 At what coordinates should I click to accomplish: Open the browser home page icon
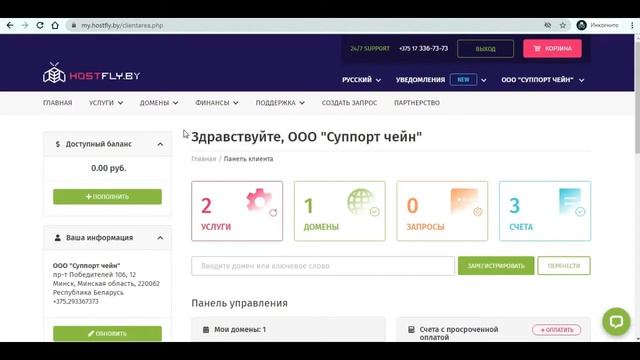pyautogui.click(x=55, y=25)
